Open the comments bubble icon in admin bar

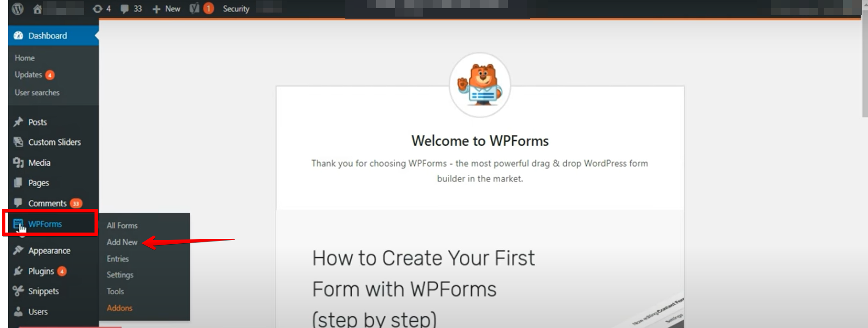click(125, 9)
